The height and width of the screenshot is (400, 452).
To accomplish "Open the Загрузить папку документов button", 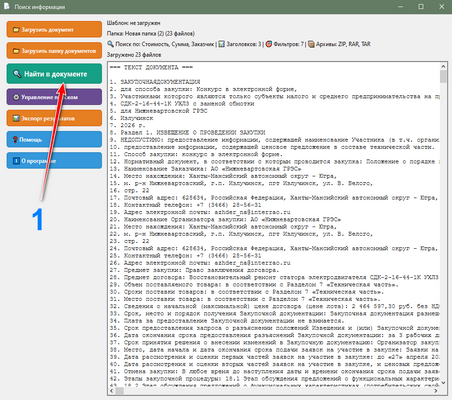I will pyautogui.click(x=54, y=51).
